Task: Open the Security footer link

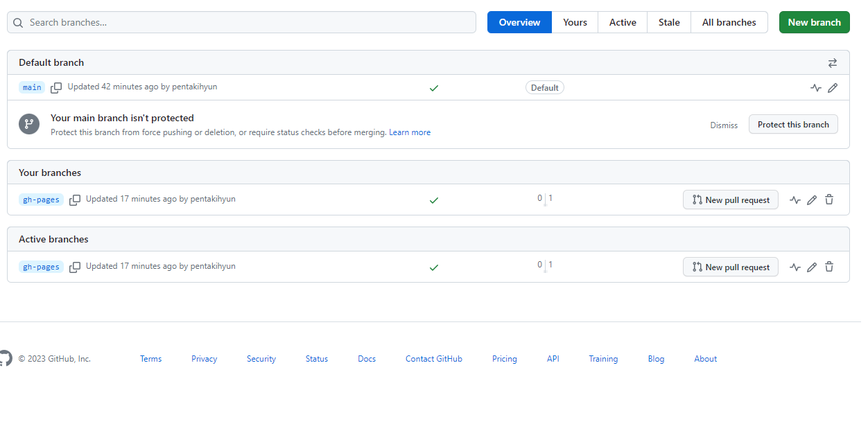Action: point(261,359)
